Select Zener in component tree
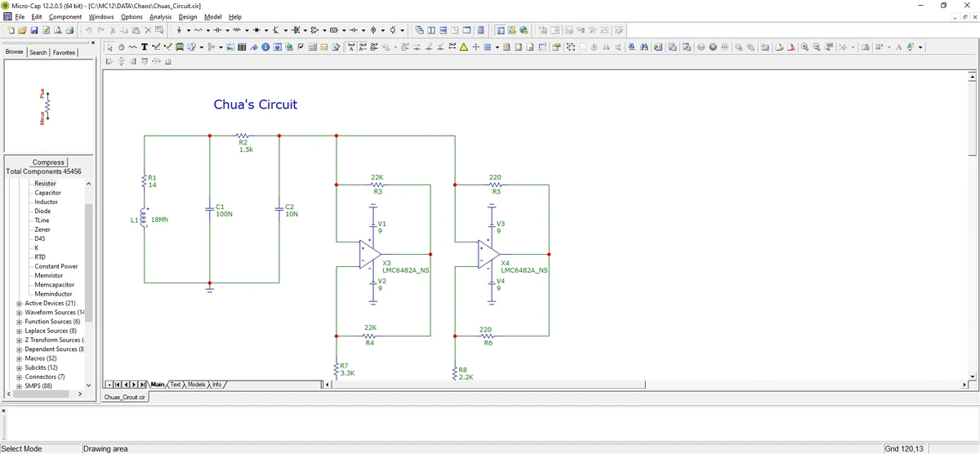 coord(42,229)
